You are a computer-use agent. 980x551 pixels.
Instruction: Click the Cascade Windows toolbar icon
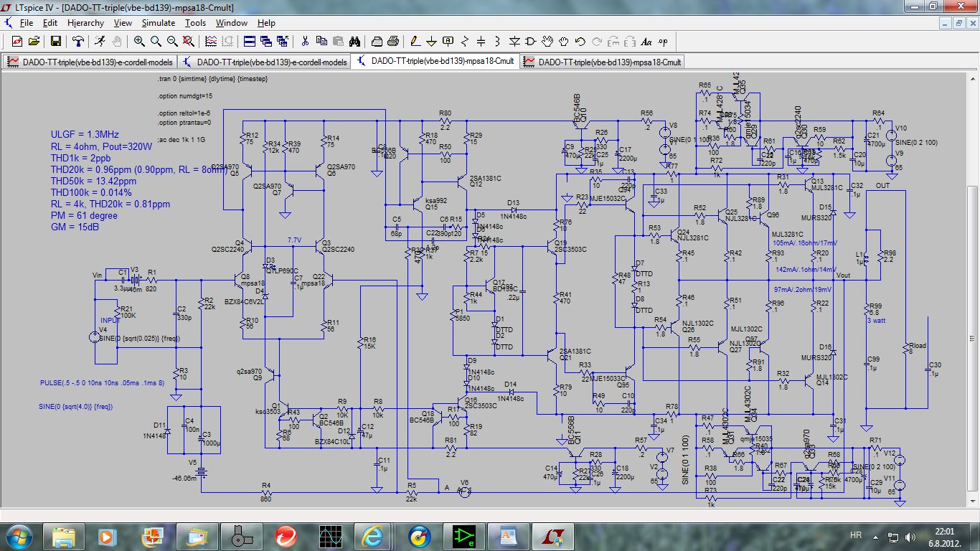tap(266, 41)
